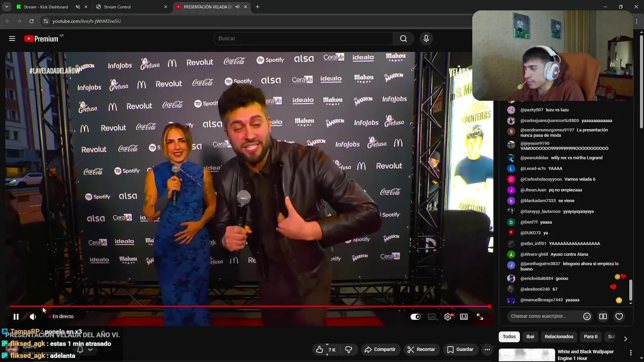Unmute the Kick Dashboard tab audio icon
The height and width of the screenshot is (362, 644).
[77, 7]
